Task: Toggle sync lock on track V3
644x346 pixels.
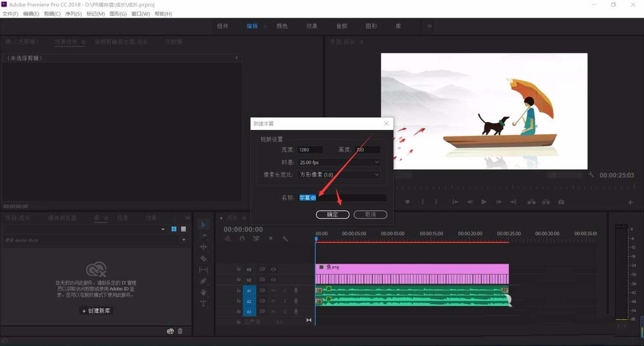Action: [262, 269]
